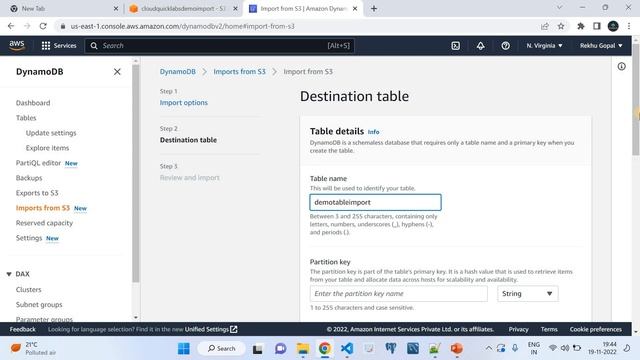Image resolution: width=640 pixels, height=360 pixels.
Task: Click the Table name input field
Action: pyautogui.click(x=375, y=202)
